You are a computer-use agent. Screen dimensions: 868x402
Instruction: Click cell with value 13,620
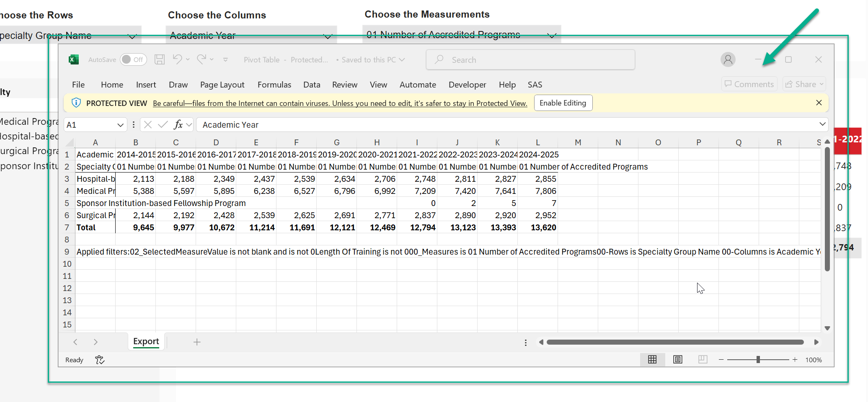coord(538,227)
